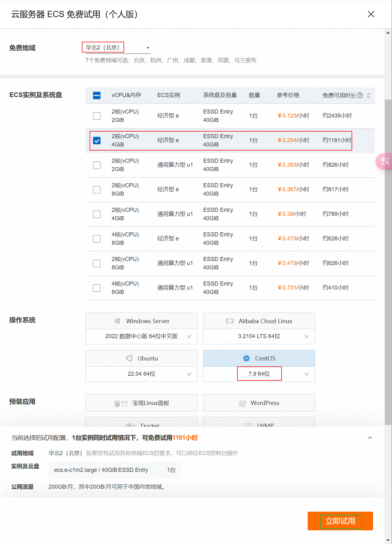Click the 宝塔 panel logo icon
The image size is (392, 544).
coord(121,403)
